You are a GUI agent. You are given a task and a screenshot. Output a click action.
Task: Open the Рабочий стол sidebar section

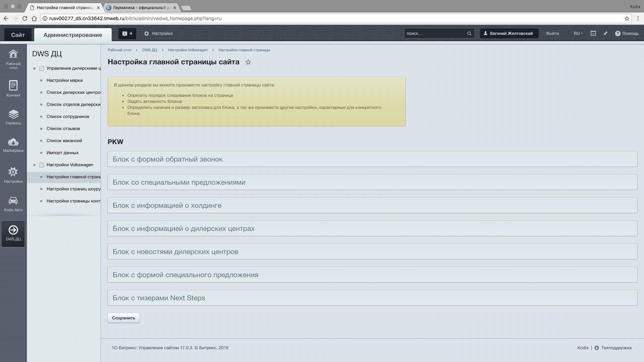pos(13,59)
